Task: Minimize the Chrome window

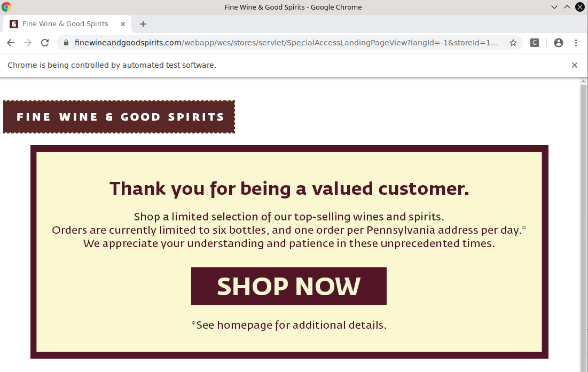Action: click(x=555, y=7)
